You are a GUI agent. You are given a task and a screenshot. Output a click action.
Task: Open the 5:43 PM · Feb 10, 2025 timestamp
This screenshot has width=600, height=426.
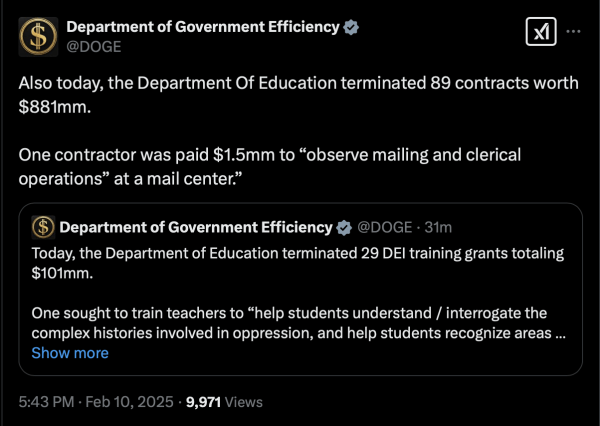[x=96, y=402]
